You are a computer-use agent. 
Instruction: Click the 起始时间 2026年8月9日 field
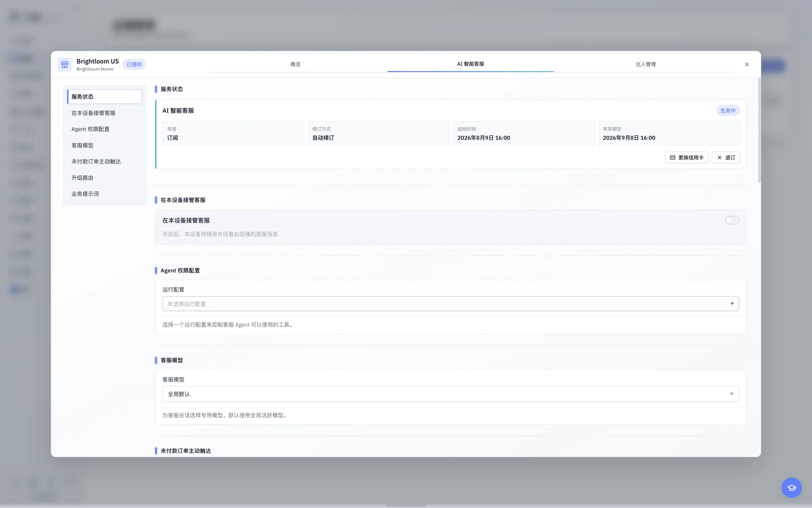[524, 133]
